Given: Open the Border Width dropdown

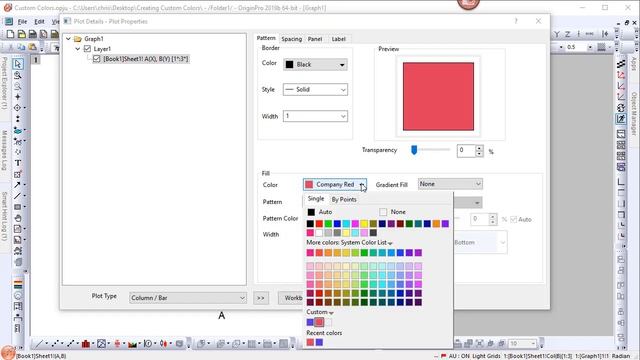Looking at the screenshot, I should [316, 116].
